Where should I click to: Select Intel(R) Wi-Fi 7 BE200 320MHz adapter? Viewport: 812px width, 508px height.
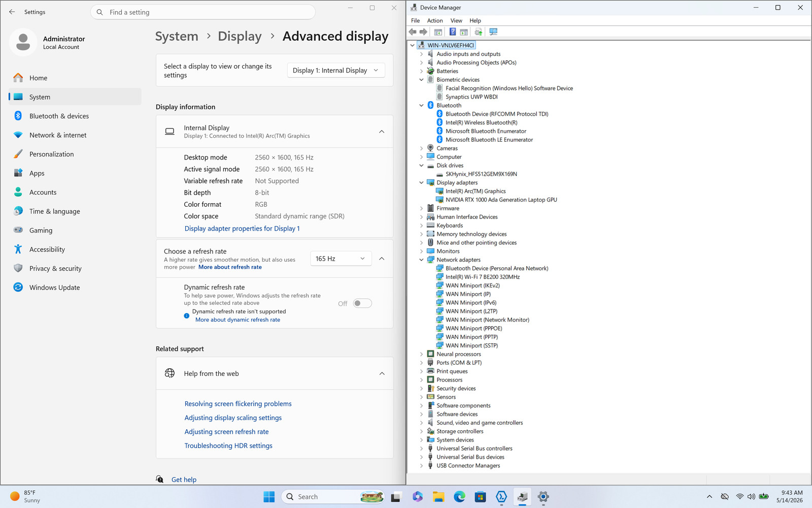(483, 277)
